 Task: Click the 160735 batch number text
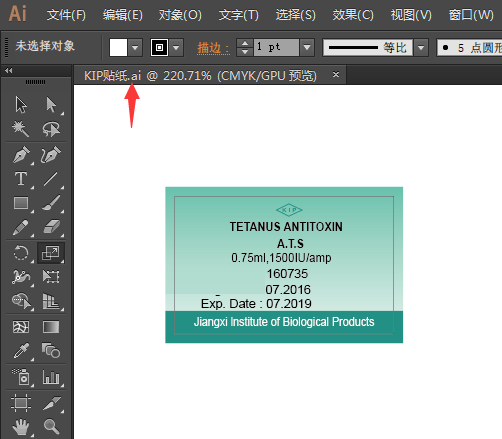coord(287,274)
